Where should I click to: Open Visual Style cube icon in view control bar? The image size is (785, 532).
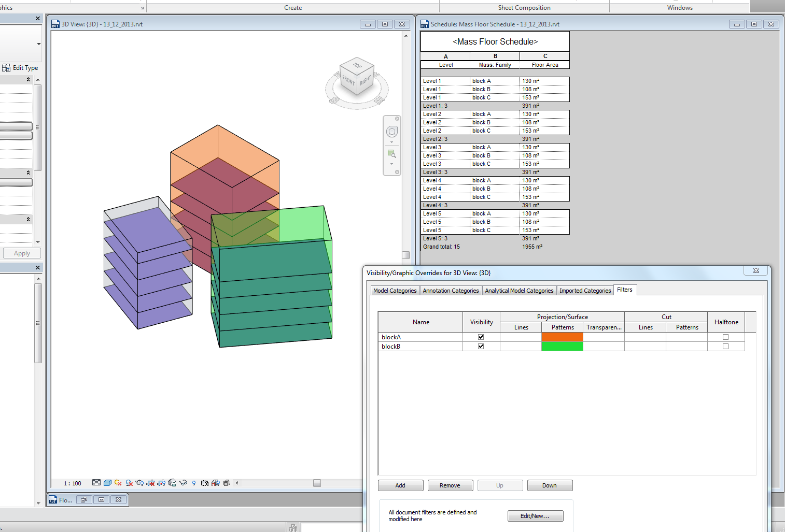[107, 483]
